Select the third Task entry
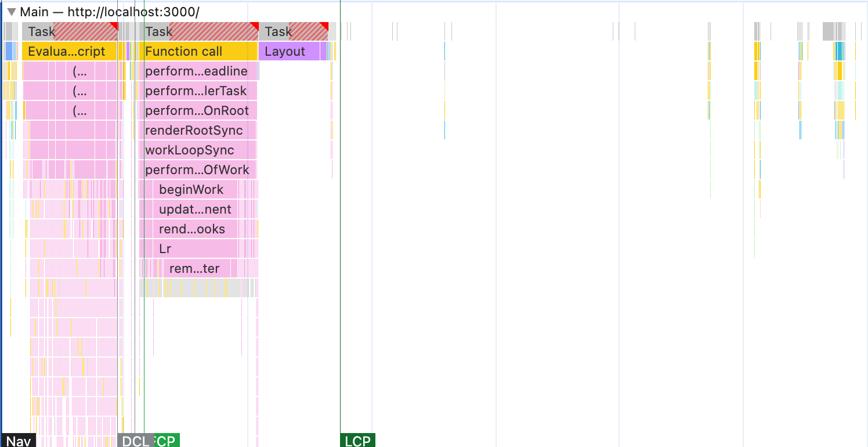 coord(279,31)
